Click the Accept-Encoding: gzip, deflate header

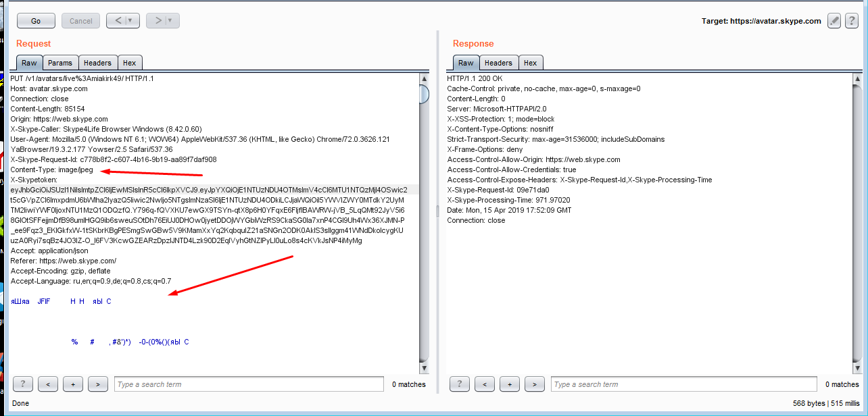[60, 271]
